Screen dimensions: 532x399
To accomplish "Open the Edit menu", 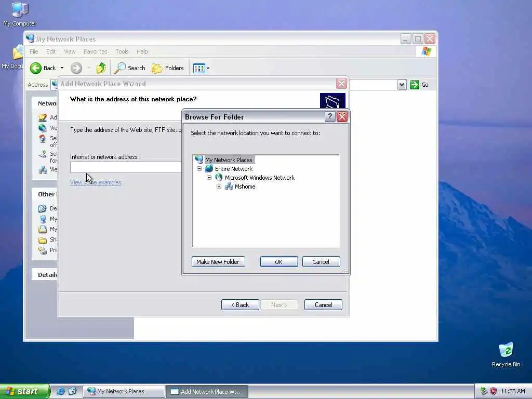I will pyautogui.click(x=51, y=51).
